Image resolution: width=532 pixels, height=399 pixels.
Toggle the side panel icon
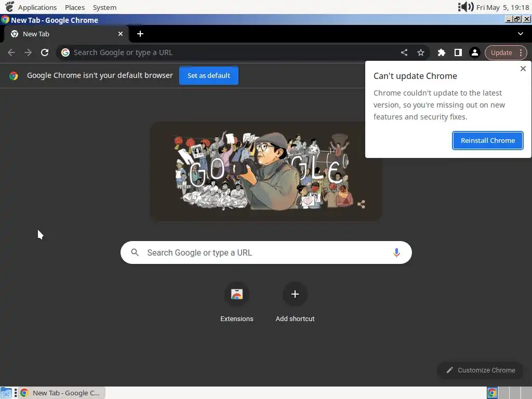pyautogui.click(x=458, y=52)
